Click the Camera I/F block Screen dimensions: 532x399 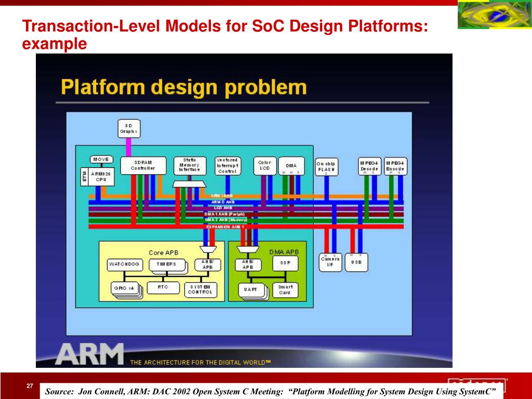pos(330,262)
